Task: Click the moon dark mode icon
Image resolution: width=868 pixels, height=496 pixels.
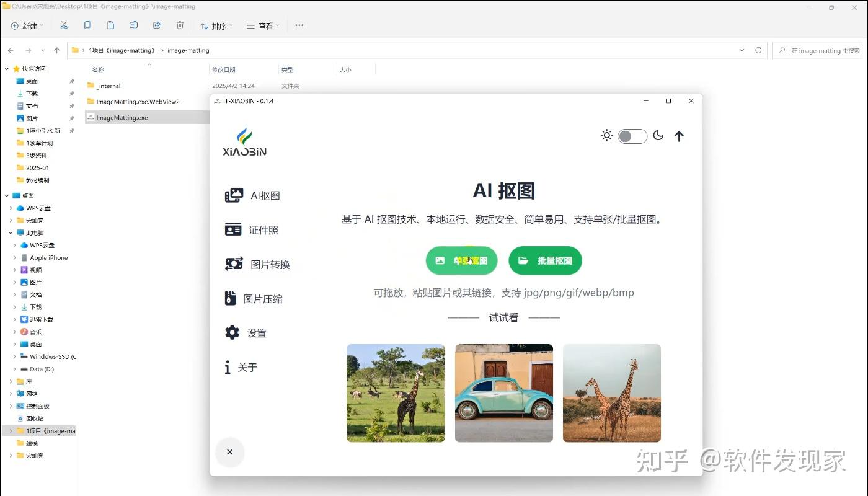Action: (658, 135)
